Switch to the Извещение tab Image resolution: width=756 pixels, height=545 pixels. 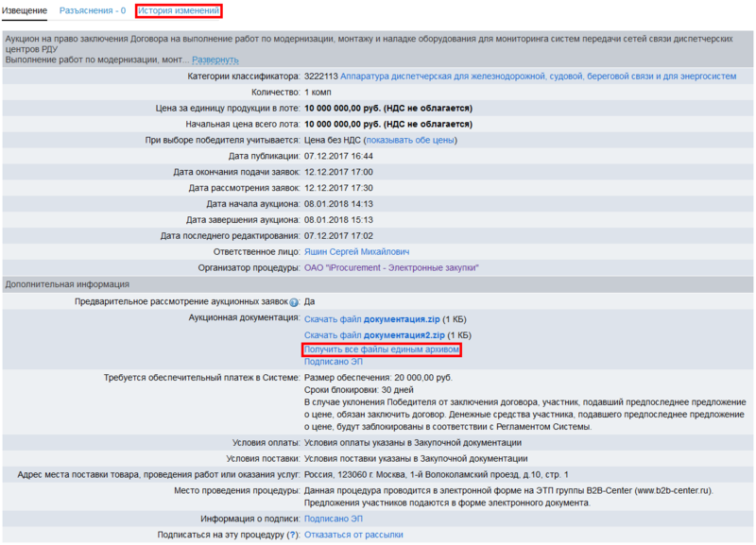tap(26, 10)
